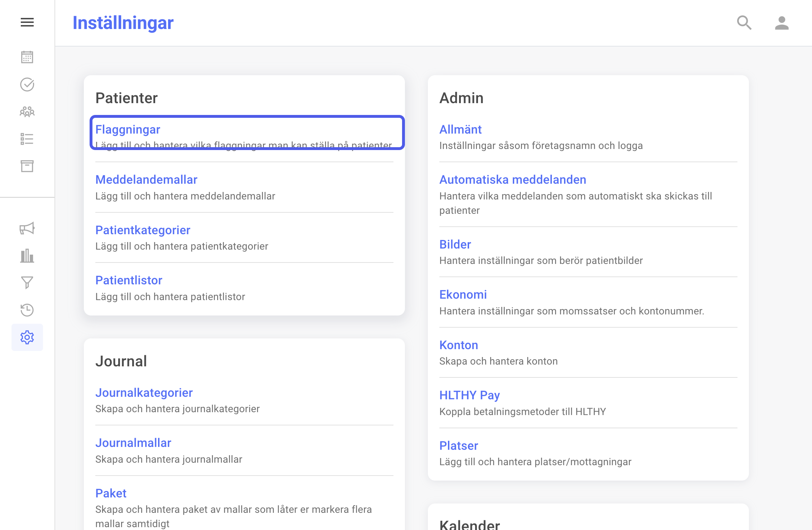Open the megaphone marketing icon
The image size is (812, 530).
[27, 228]
